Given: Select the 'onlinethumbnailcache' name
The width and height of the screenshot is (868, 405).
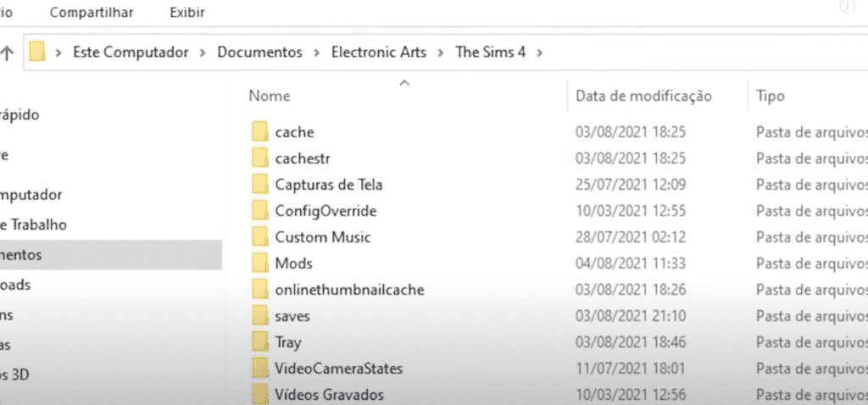Looking at the screenshot, I should tap(350, 290).
